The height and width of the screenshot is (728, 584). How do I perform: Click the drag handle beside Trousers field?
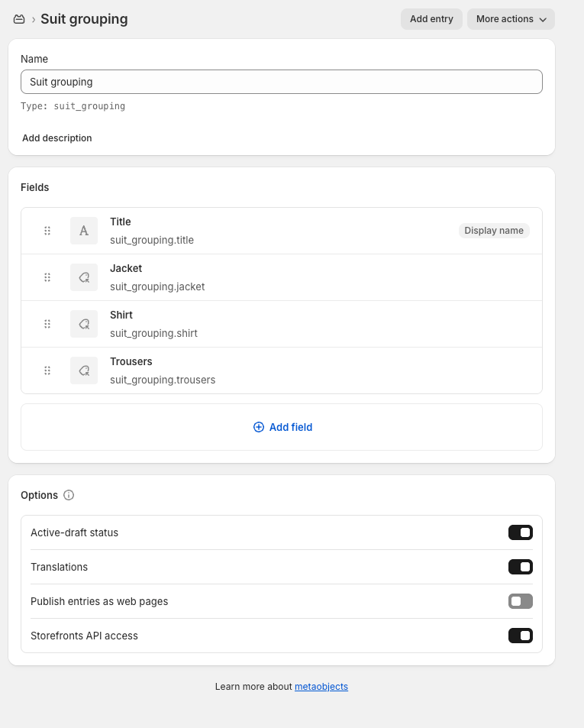[x=47, y=370]
